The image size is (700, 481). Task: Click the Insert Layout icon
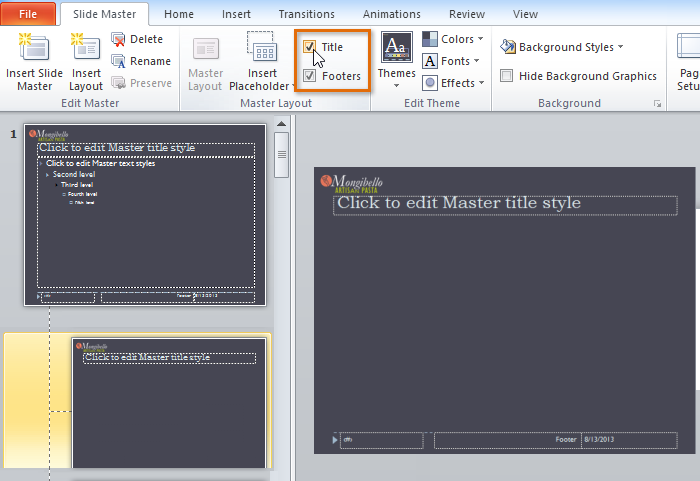pos(85,47)
